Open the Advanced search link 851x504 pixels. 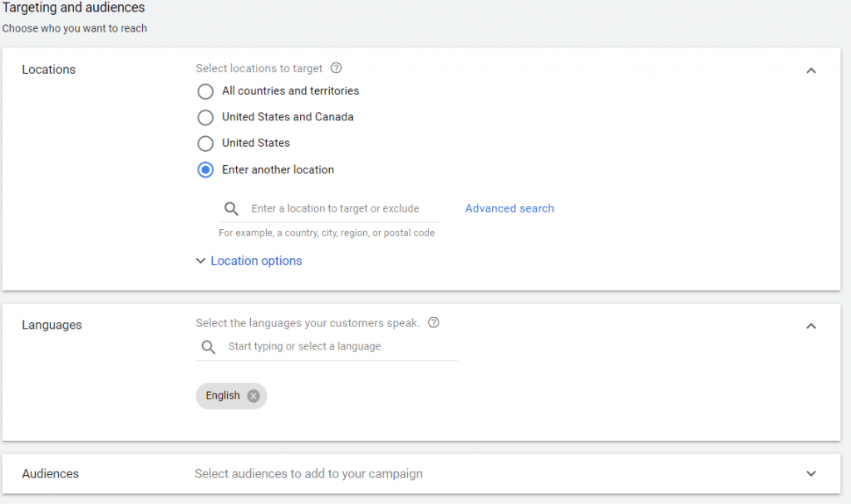coord(509,208)
